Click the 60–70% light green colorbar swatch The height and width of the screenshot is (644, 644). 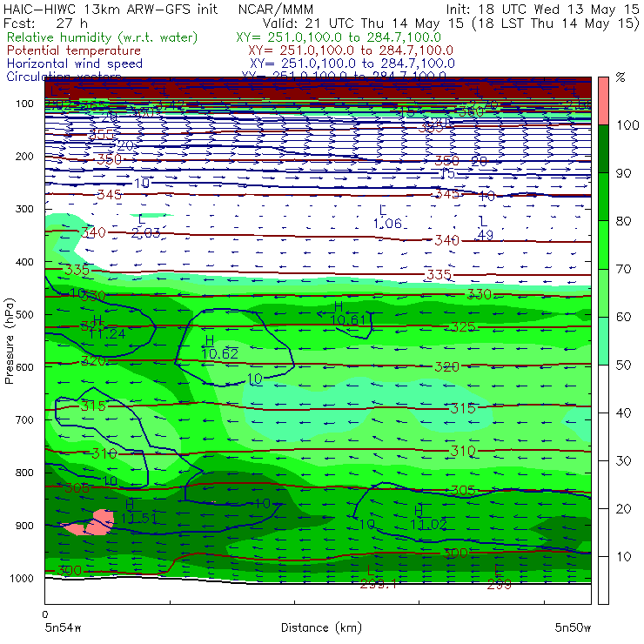pyautogui.click(x=603, y=292)
